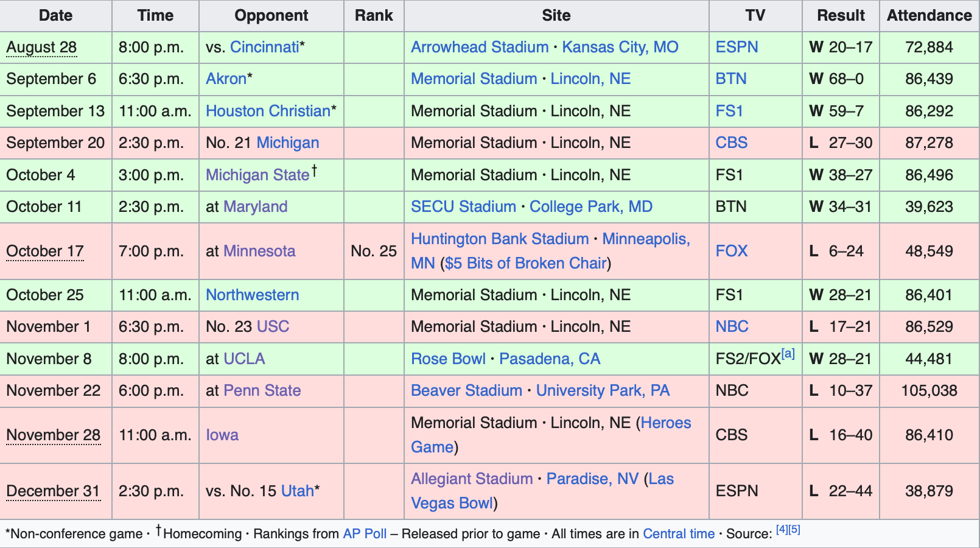Follow the Beaver Stadium link
The height and width of the screenshot is (548, 980).
pyautogui.click(x=466, y=391)
